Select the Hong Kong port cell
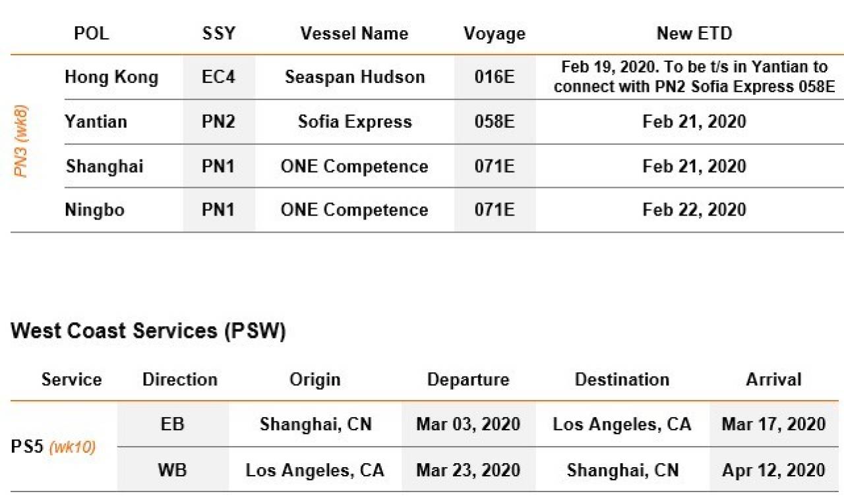Image resolution: width=844 pixels, height=504 pixels. tap(111, 77)
